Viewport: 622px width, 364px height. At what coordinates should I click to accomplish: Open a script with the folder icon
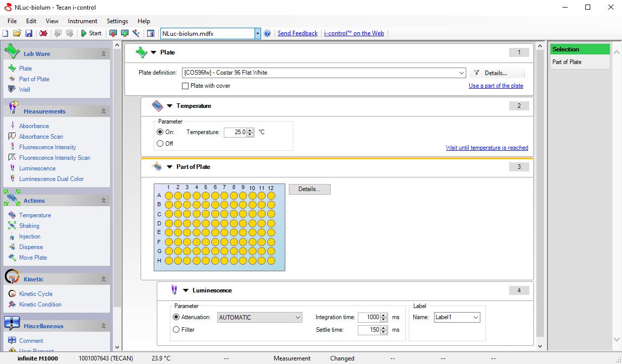coord(17,33)
